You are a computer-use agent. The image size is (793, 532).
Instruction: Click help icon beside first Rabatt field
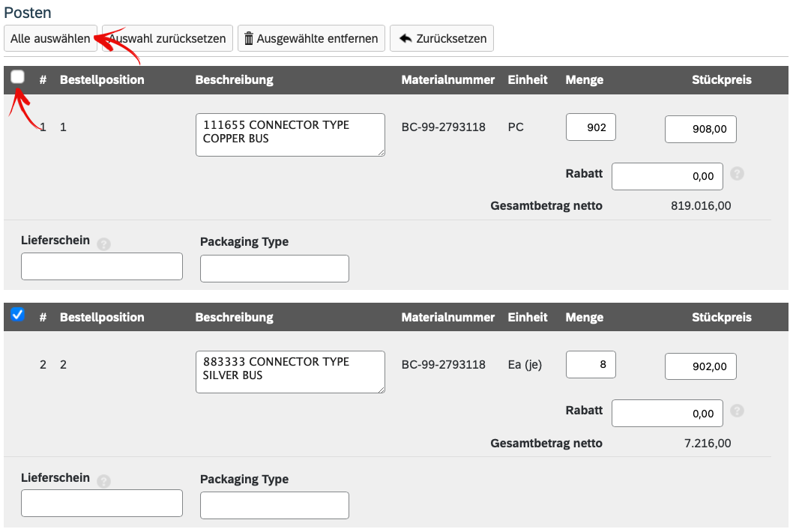(737, 174)
